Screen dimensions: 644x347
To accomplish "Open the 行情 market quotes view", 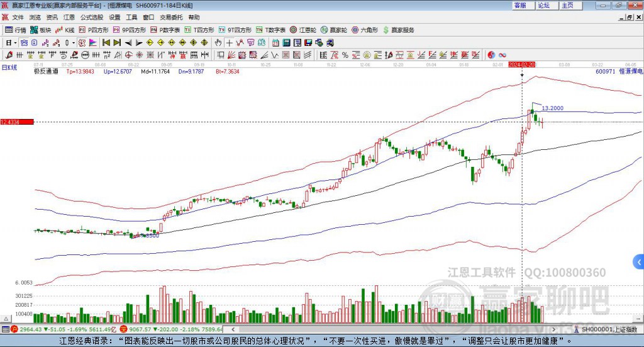I will point(16,30).
